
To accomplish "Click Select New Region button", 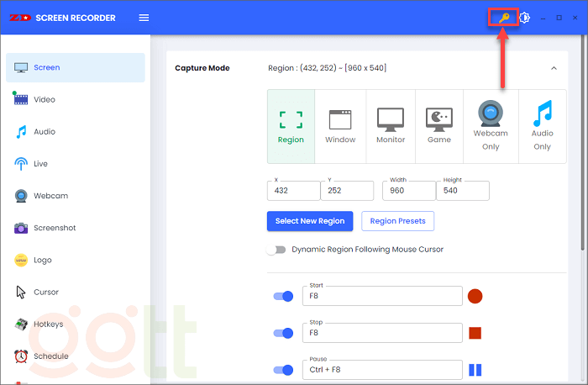I will [310, 221].
